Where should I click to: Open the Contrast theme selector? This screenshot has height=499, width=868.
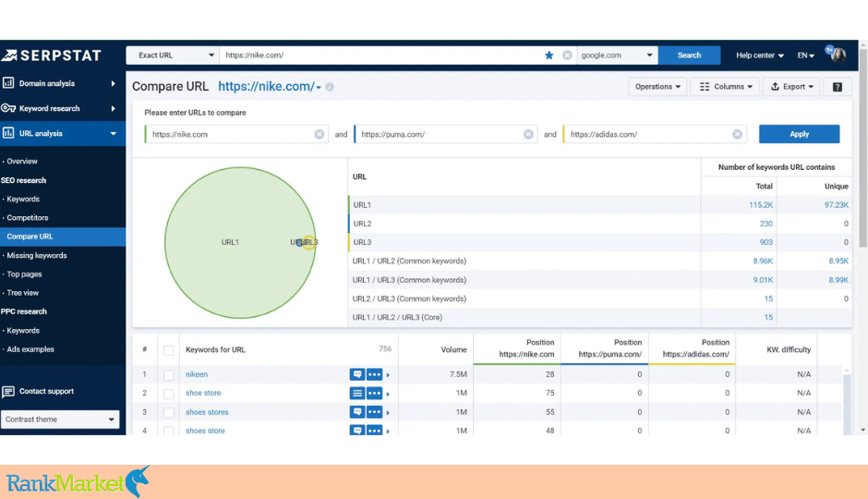[x=60, y=420]
